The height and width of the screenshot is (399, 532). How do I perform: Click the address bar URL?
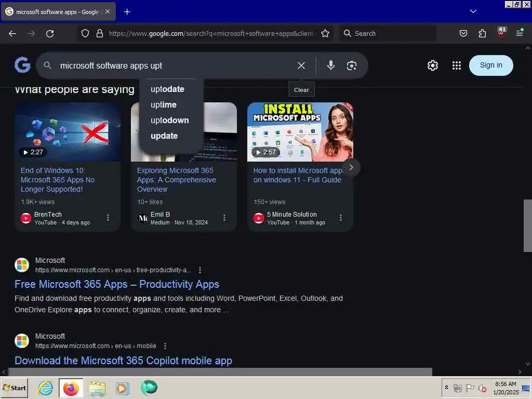pos(211,33)
